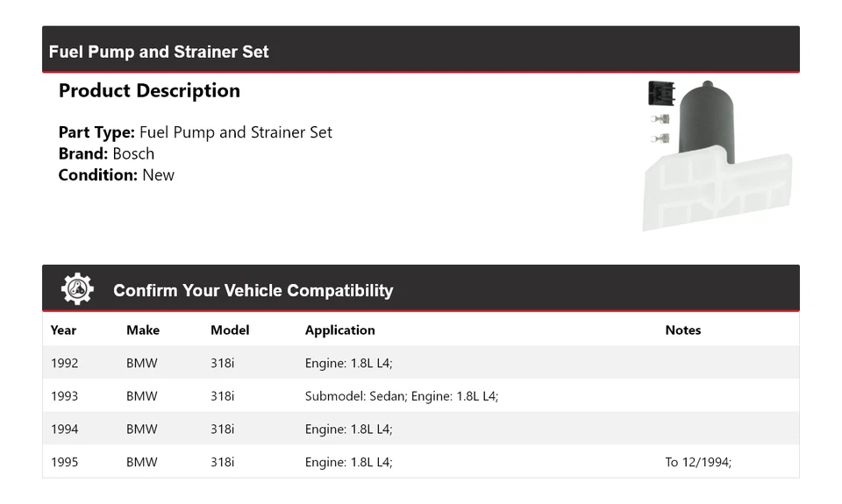Click the Condition: New text

click(x=116, y=175)
